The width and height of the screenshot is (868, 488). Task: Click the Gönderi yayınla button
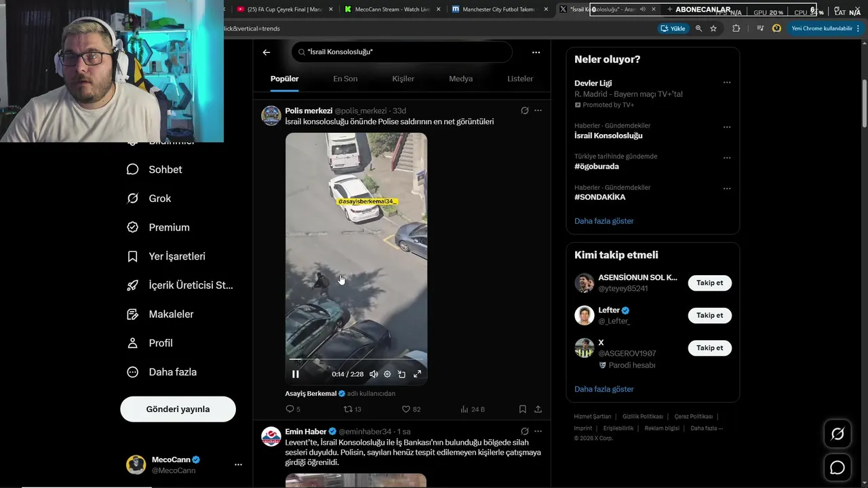[178, 409]
